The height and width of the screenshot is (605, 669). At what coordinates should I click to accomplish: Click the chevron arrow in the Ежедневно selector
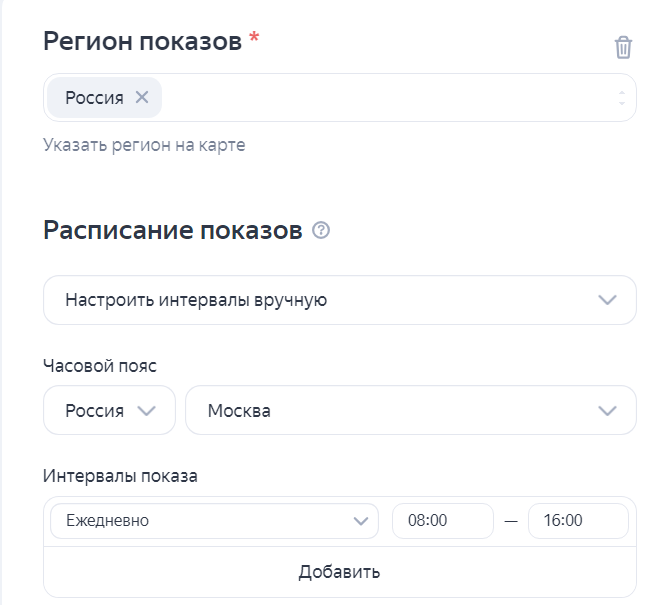click(361, 520)
